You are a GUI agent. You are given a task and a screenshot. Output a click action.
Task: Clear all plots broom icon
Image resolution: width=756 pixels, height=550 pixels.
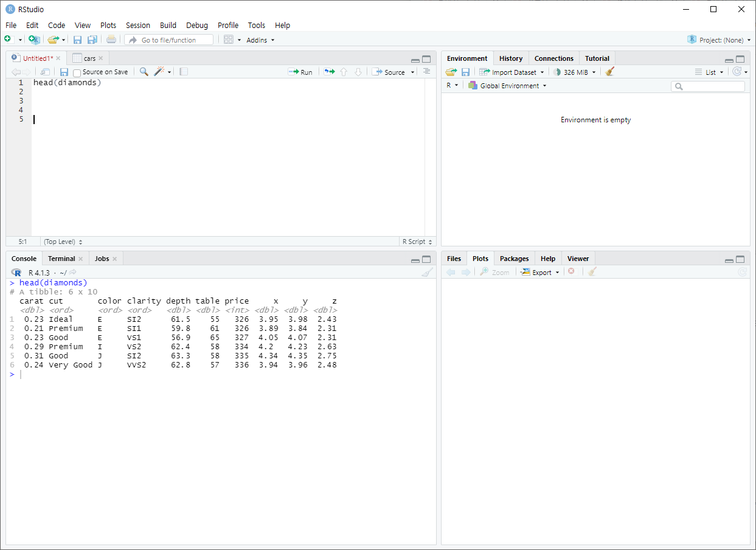592,272
